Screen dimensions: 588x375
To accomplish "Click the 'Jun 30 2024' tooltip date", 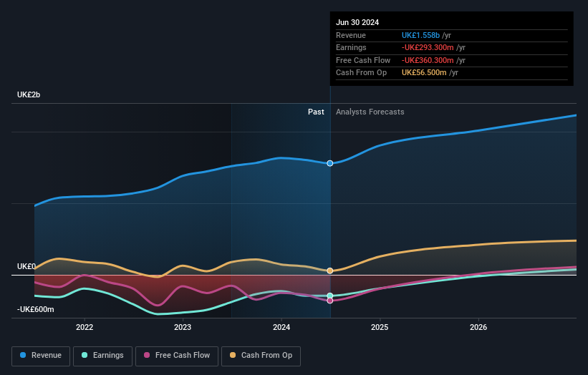I will coord(357,22).
